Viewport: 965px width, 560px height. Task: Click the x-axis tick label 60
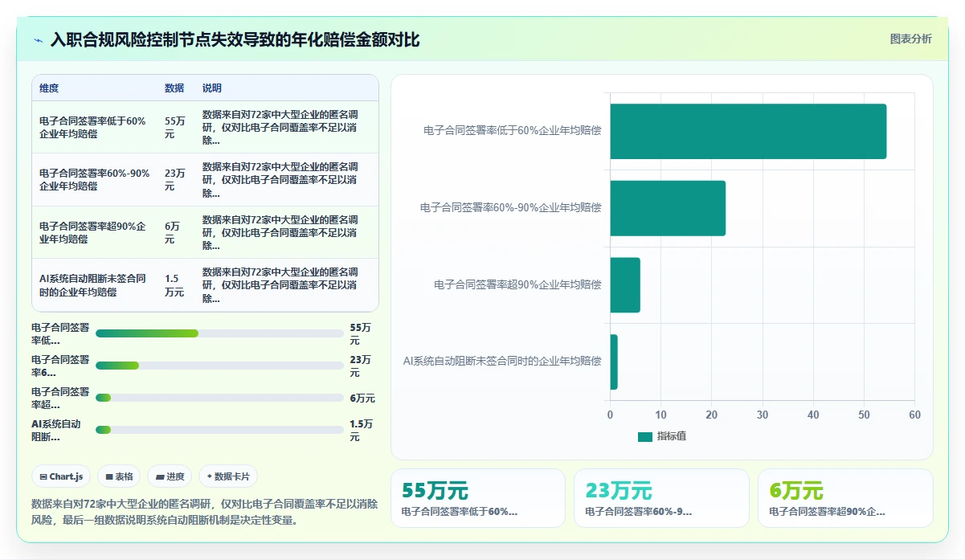[914, 415]
